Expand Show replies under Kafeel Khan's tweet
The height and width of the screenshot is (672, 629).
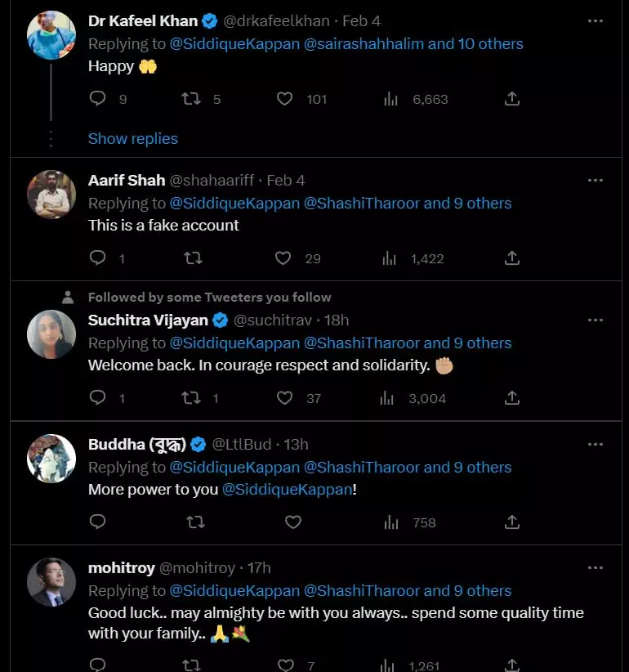(132, 138)
